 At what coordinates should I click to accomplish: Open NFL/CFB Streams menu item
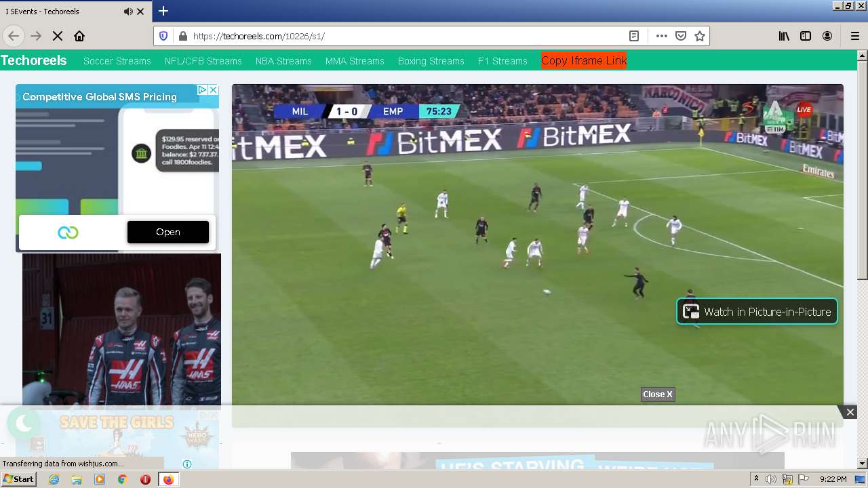pos(203,61)
